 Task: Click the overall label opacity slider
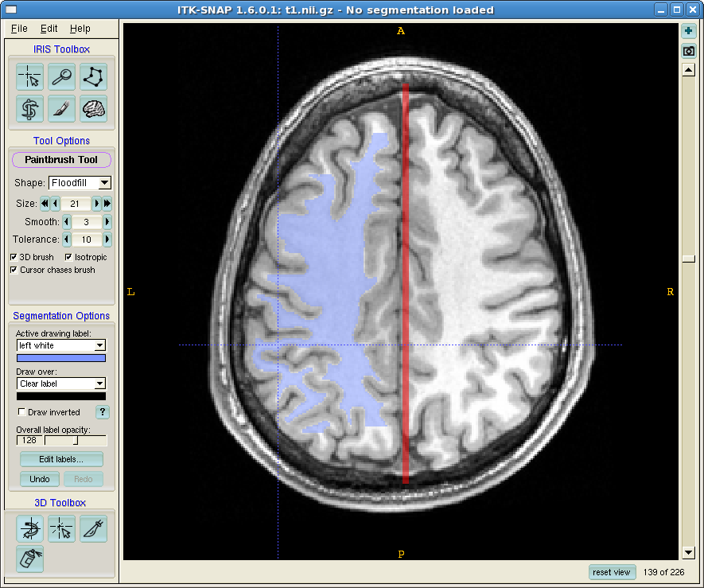76,440
